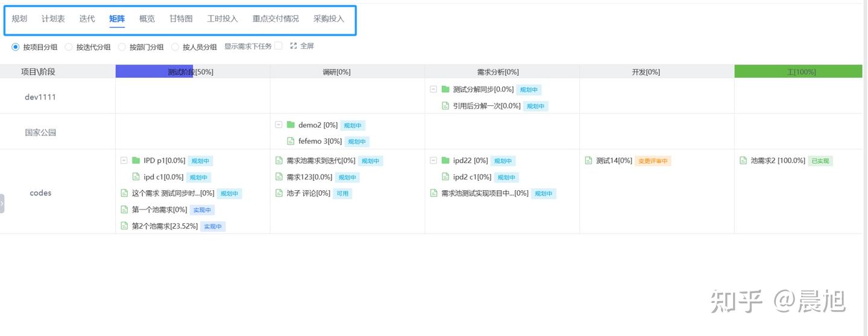The image size is (868, 336).
Task: Collapse the ipd22 requirement group
Action: [433, 161]
